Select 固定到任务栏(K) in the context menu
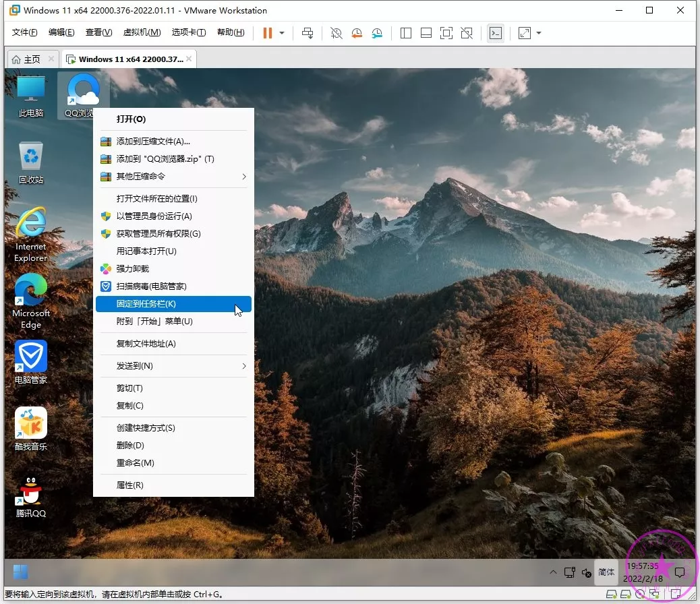 pos(173,304)
